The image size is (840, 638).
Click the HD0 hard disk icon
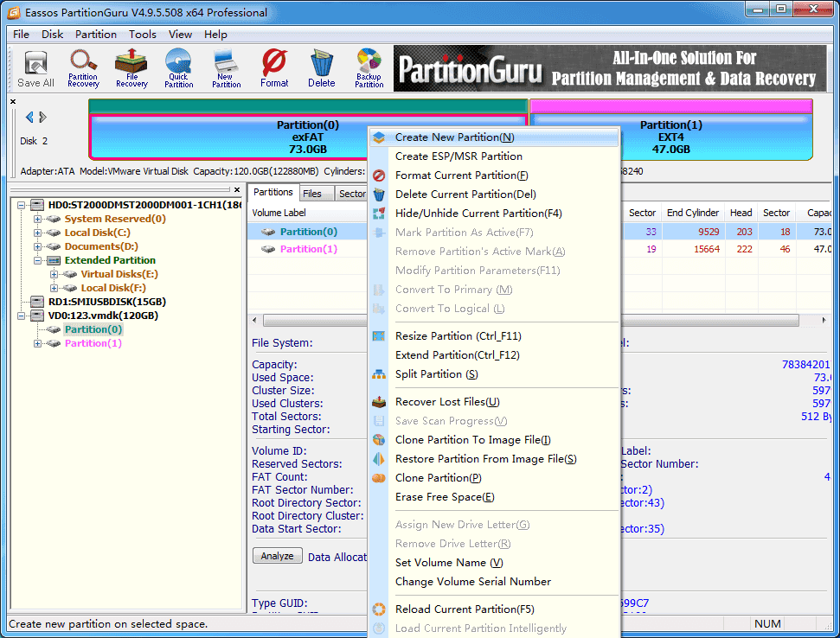pyautogui.click(x=37, y=205)
